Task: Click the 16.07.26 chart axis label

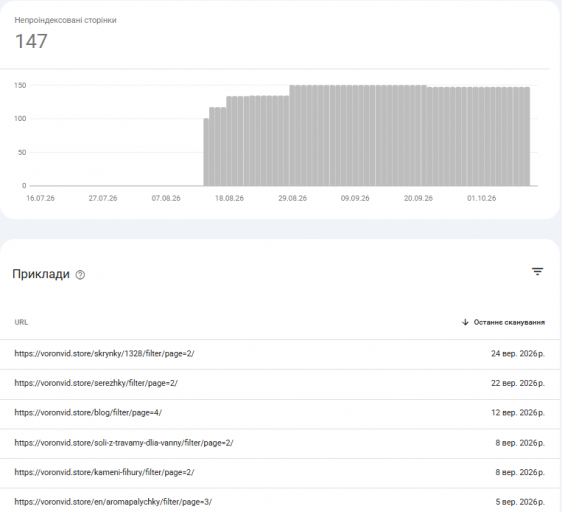Action: point(41,198)
